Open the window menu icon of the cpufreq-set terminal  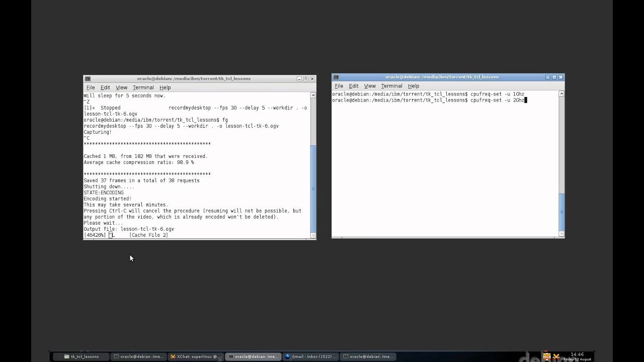pos(336,77)
